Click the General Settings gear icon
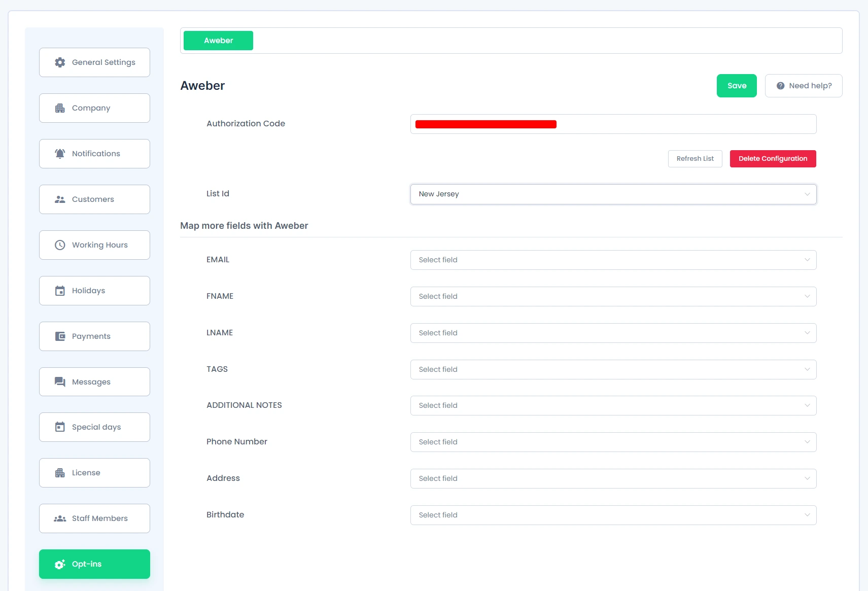 pyautogui.click(x=60, y=62)
